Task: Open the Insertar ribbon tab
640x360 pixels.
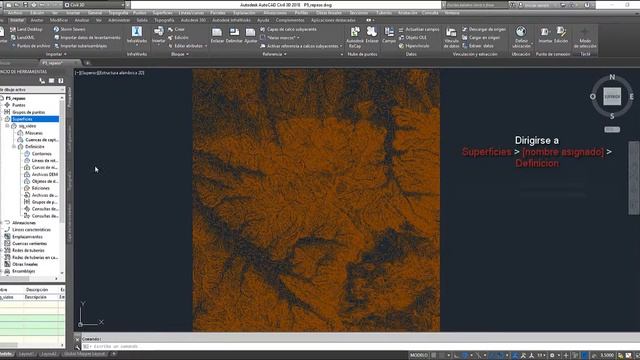Action: click(x=17, y=20)
